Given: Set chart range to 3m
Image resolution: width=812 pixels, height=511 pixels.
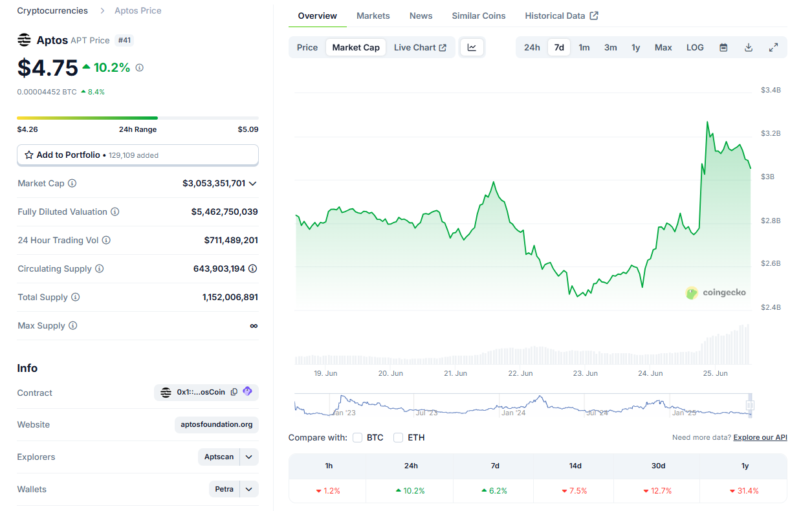Looking at the screenshot, I should pos(611,47).
